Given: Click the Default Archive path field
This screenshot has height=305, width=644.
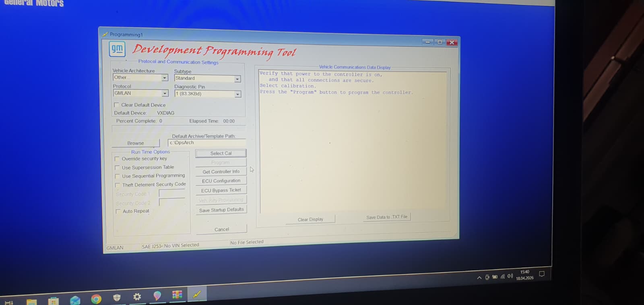Looking at the screenshot, I should click(206, 143).
